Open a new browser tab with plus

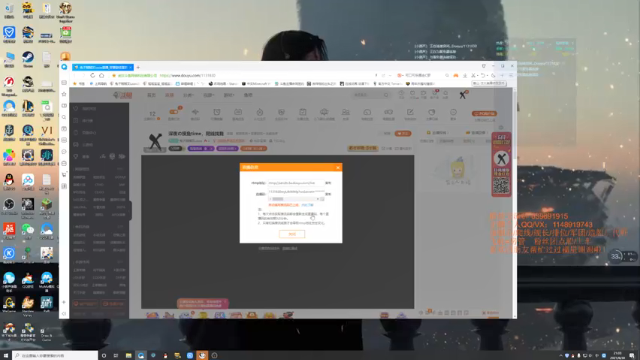tap(138, 67)
